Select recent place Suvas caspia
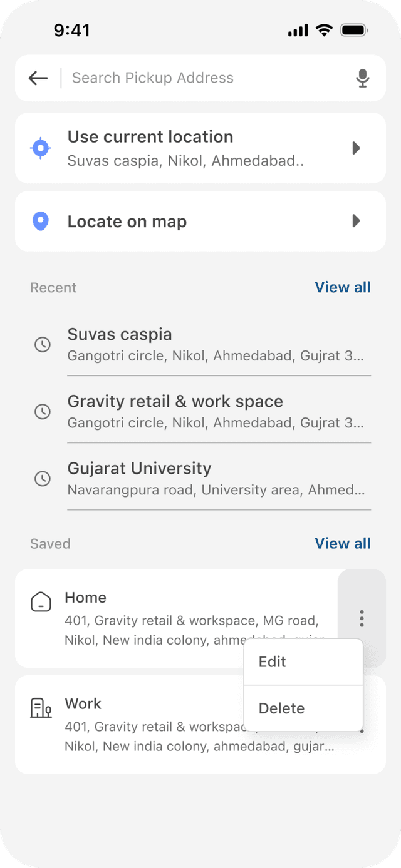This screenshot has height=868, width=401. 200,344
